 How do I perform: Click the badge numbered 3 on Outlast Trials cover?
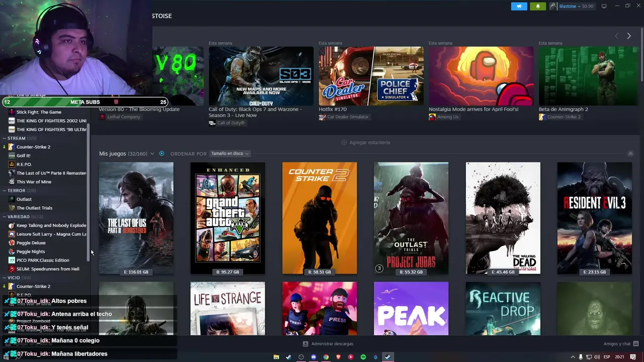(379, 268)
